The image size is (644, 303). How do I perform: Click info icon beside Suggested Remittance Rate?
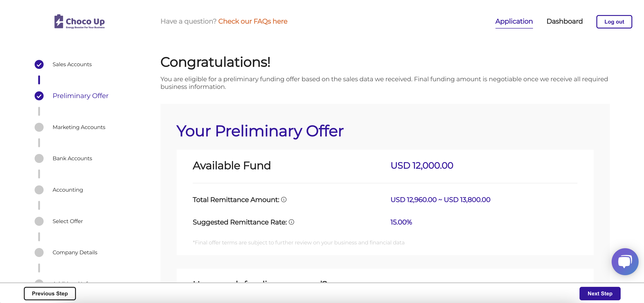pyautogui.click(x=291, y=222)
